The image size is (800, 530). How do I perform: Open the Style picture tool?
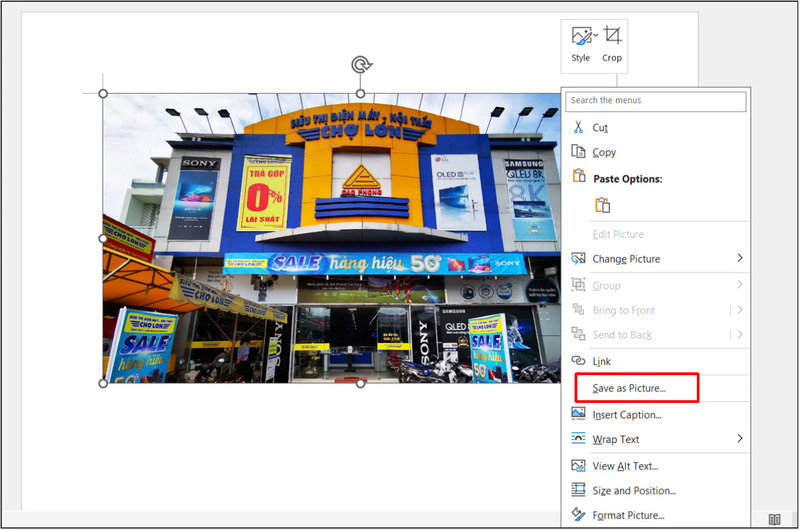[581, 44]
